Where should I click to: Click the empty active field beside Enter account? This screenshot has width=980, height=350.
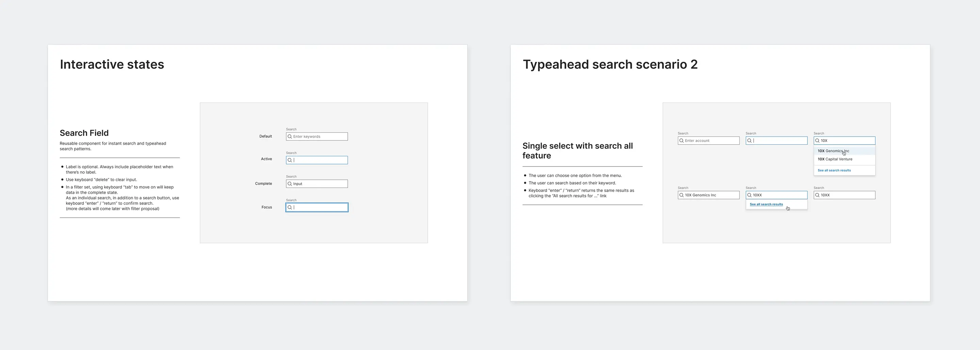[777, 141]
